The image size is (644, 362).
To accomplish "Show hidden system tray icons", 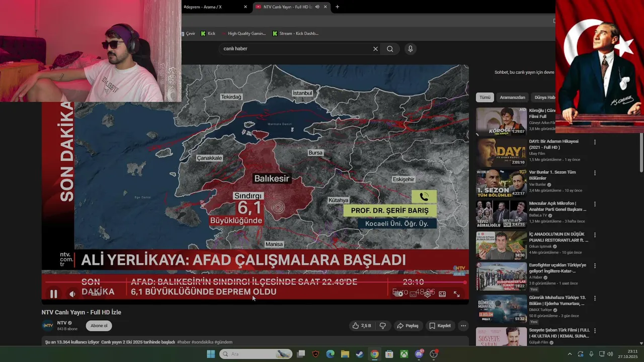I will 570,354.
